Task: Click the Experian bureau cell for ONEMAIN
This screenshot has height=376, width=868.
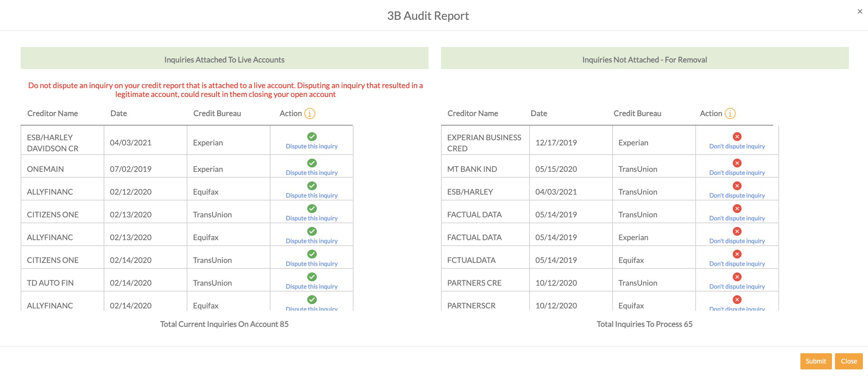Action: pyautogui.click(x=229, y=166)
